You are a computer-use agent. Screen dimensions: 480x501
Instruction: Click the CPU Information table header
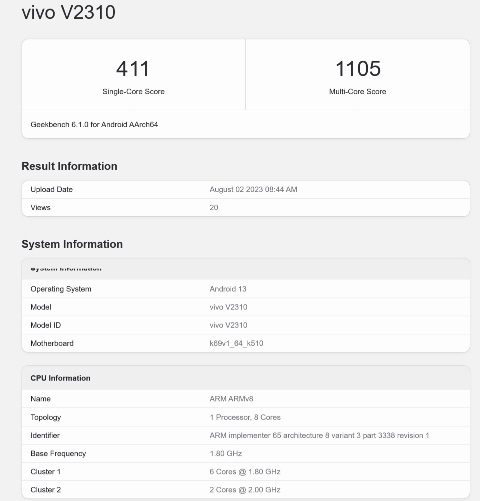point(246,378)
